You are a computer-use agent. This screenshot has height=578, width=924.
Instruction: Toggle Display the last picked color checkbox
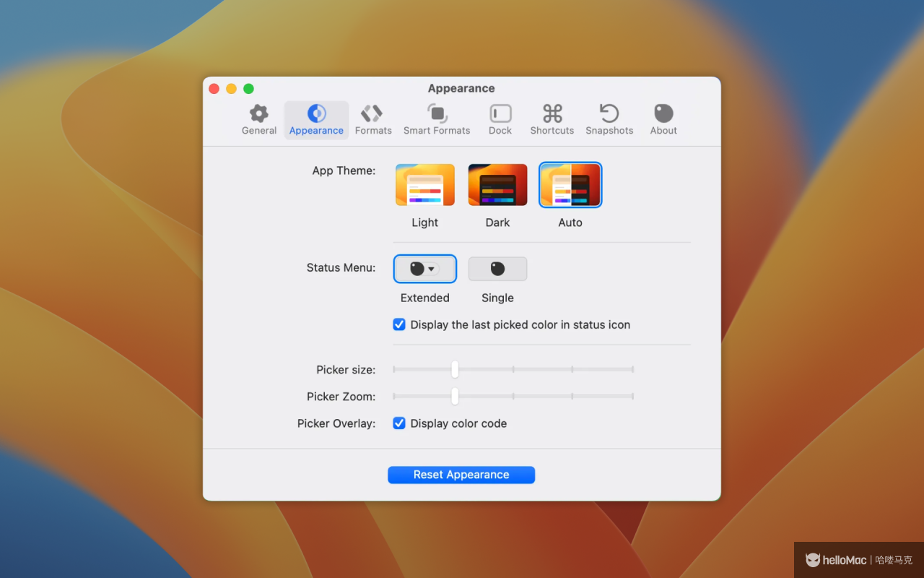[x=399, y=324]
